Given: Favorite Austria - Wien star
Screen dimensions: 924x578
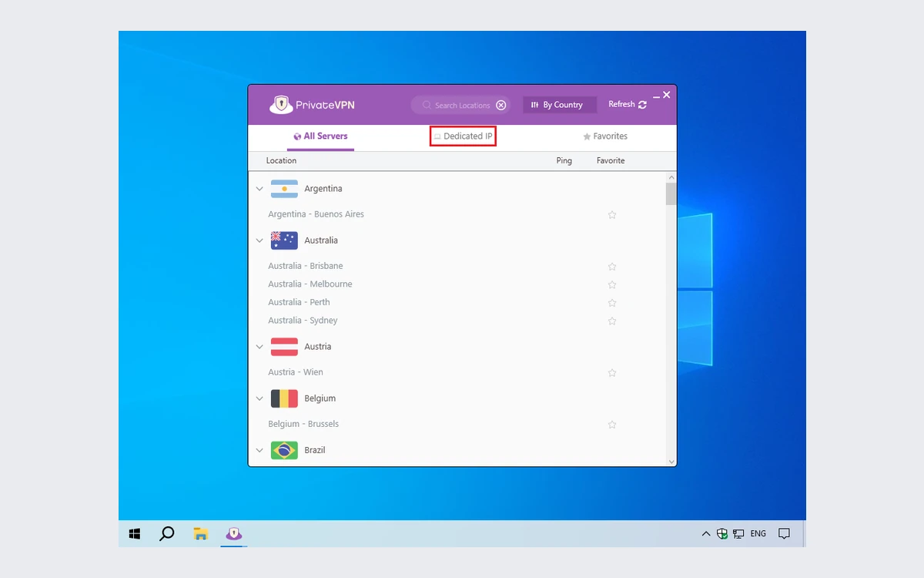Looking at the screenshot, I should [x=612, y=373].
